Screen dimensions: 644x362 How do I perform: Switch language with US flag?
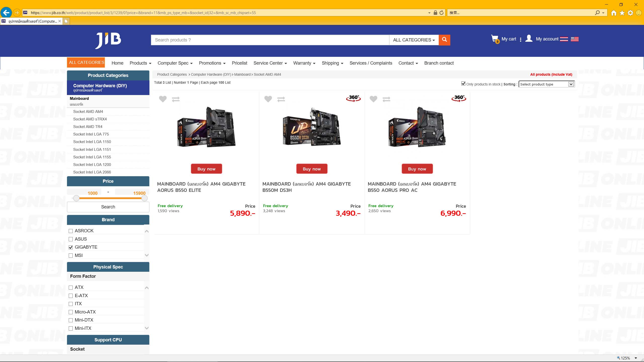point(575,39)
